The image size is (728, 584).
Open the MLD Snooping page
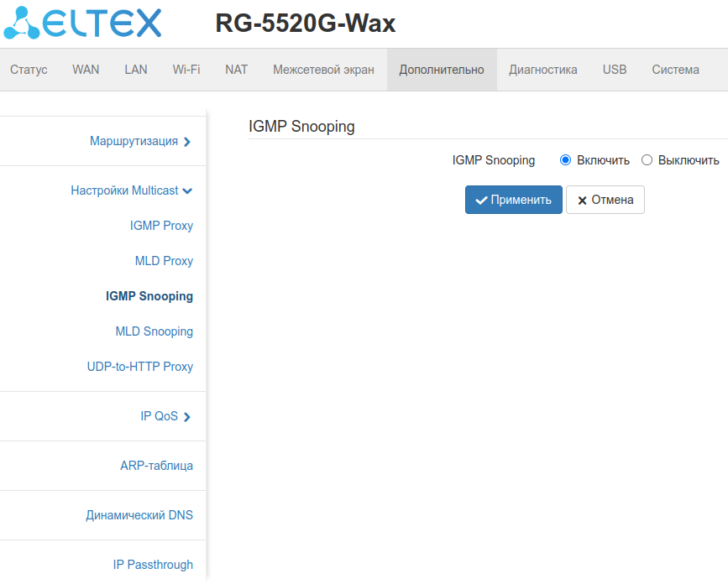pyautogui.click(x=155, y=331)
